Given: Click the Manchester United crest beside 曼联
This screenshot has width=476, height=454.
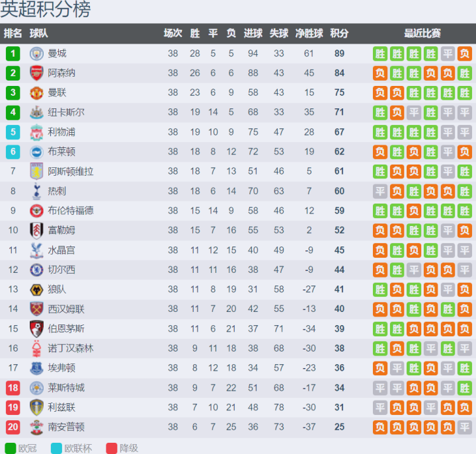Looking at the screenshot, I should [36, 93].
